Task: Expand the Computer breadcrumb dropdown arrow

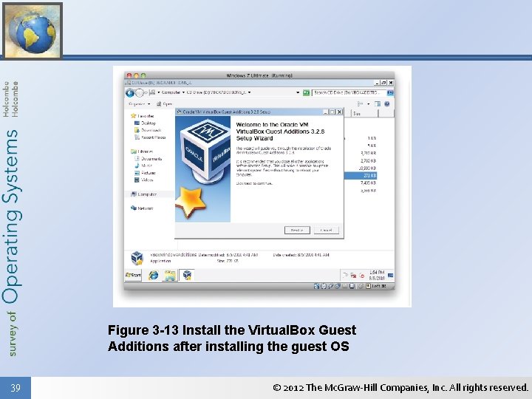Action: coord(183,92)
